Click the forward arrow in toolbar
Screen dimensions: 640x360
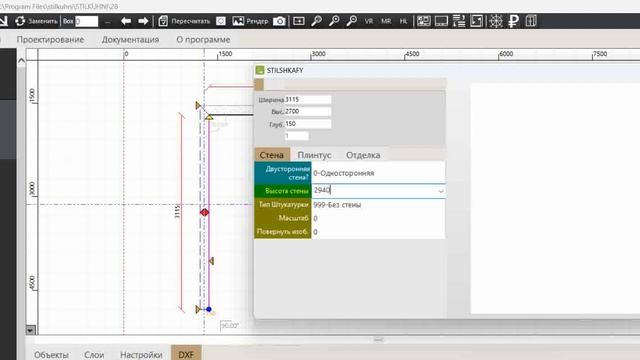[143, 21]
